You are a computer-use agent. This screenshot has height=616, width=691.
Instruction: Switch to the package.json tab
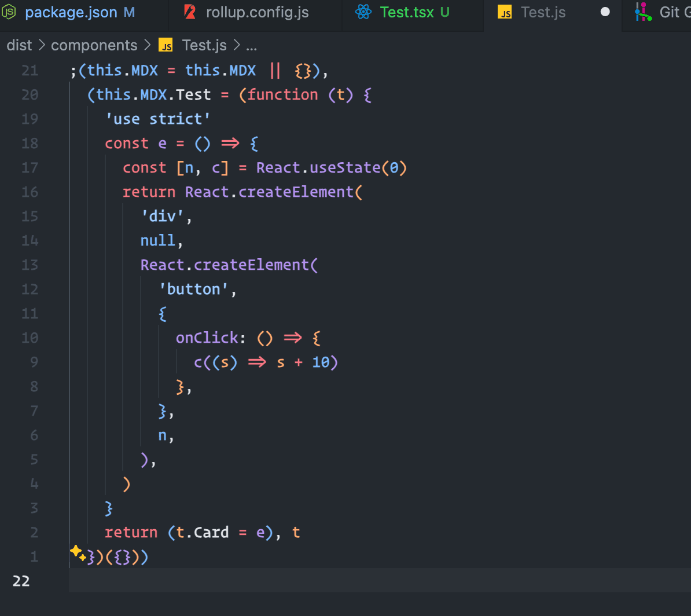coord(71,12)
